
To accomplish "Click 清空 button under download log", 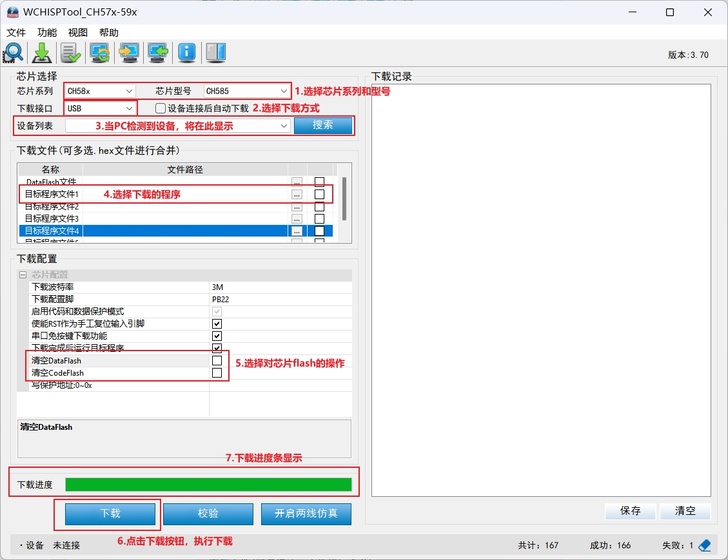I will pos(685,511).
